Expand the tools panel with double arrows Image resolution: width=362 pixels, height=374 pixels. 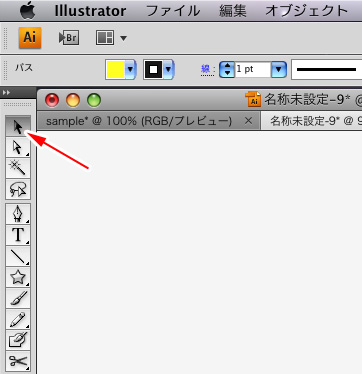(7, 93)
